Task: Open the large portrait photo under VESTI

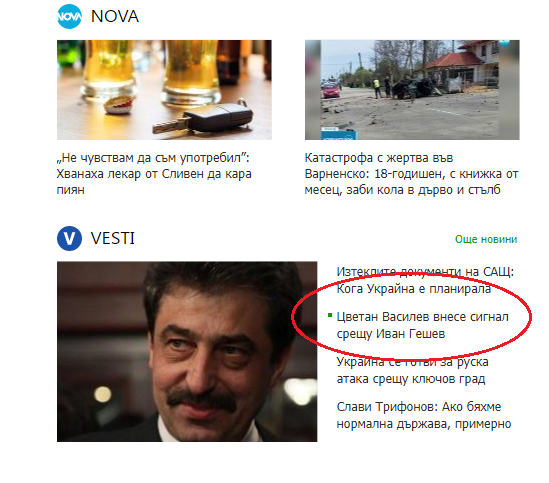Action: [x=187, y=351]
